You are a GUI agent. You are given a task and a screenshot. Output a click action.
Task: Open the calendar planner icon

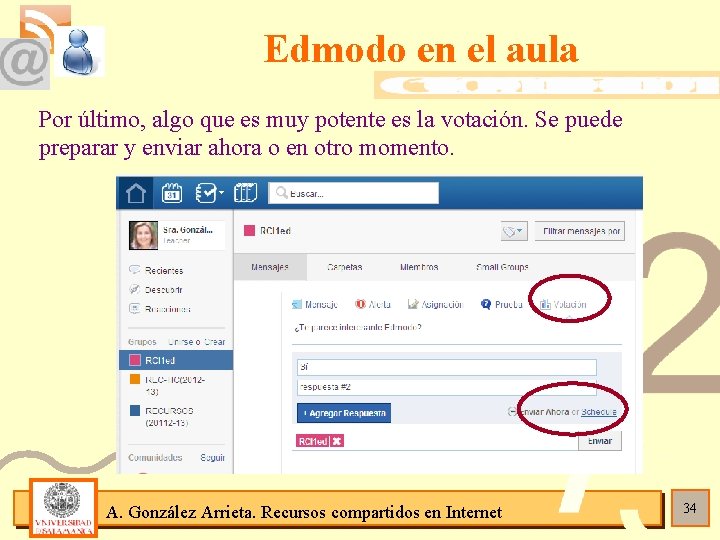172,193
